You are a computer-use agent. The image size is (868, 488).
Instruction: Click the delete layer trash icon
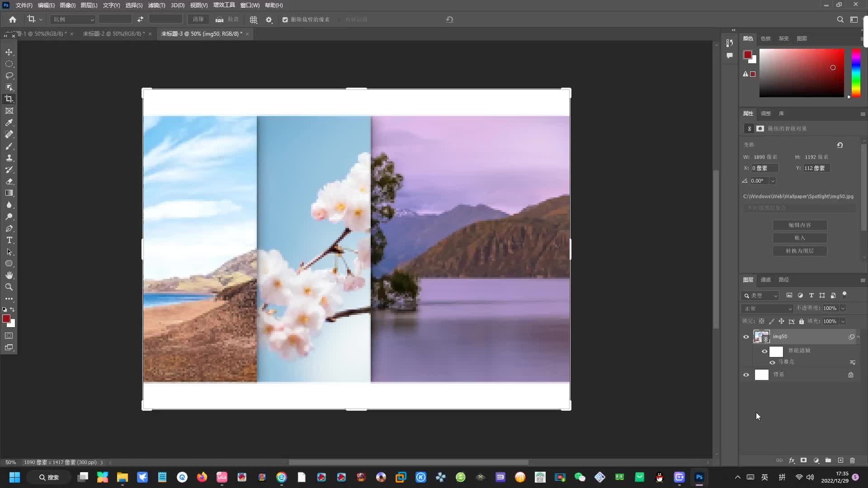[852, 460]
